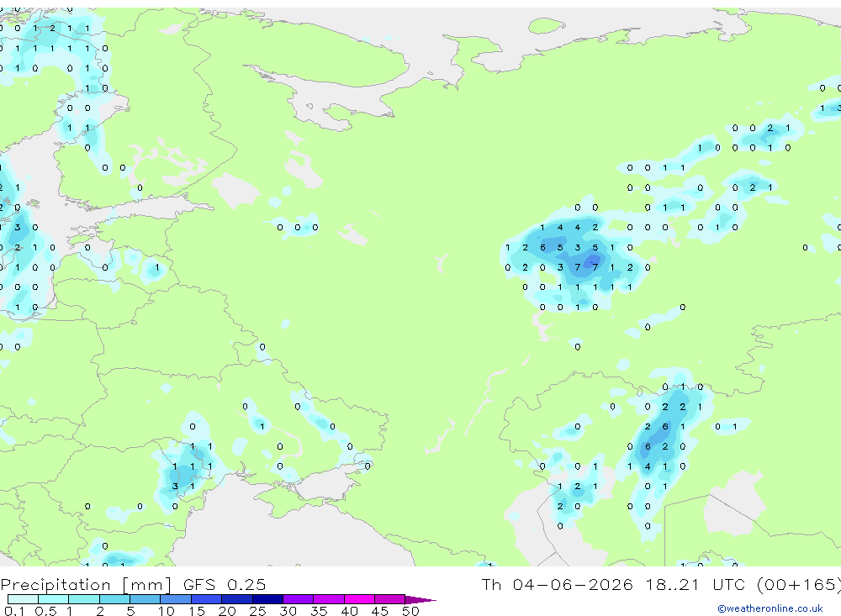The width and height of the screenshot is (841, 616).
Task: Select the 2–5 mm legend color swatch
Action: tap(114, 599)
